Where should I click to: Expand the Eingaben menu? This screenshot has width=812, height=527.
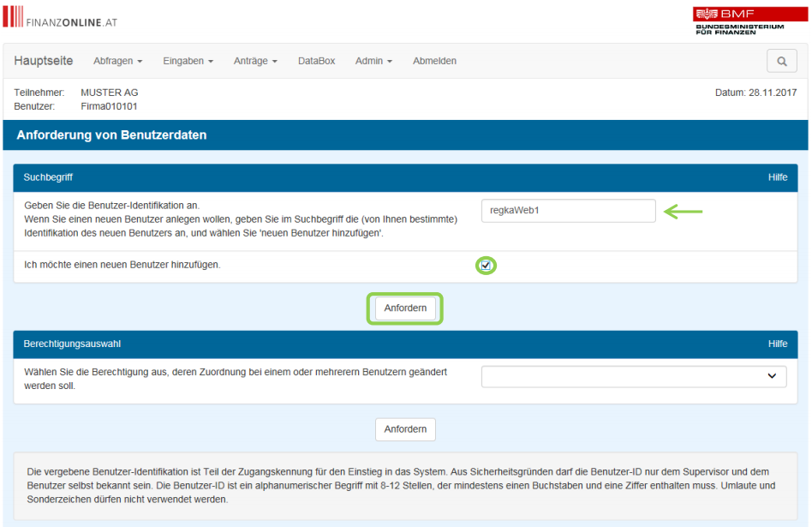coord(188,62)
